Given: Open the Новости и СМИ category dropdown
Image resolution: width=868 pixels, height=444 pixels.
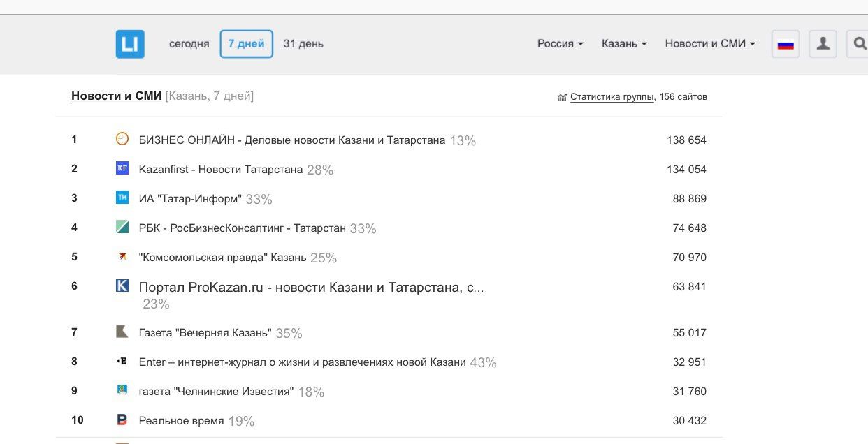Looking at the screenshot, I should pos(710,44).
